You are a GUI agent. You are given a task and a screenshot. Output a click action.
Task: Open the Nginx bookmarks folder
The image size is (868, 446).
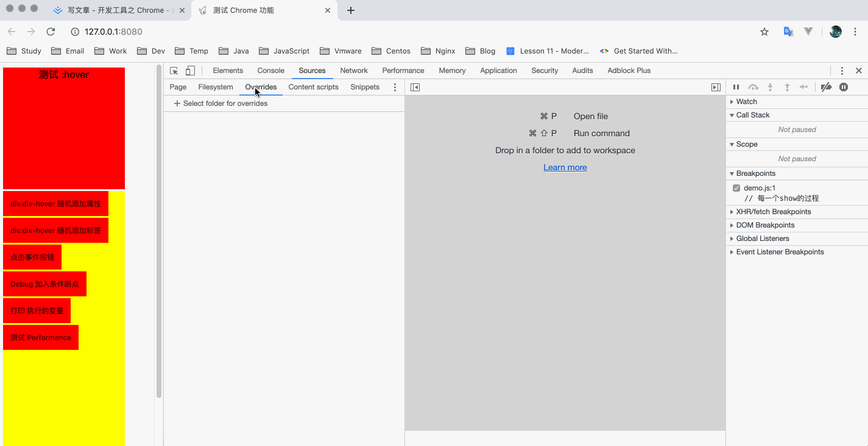pyautogui.click(x=438, y=51)
